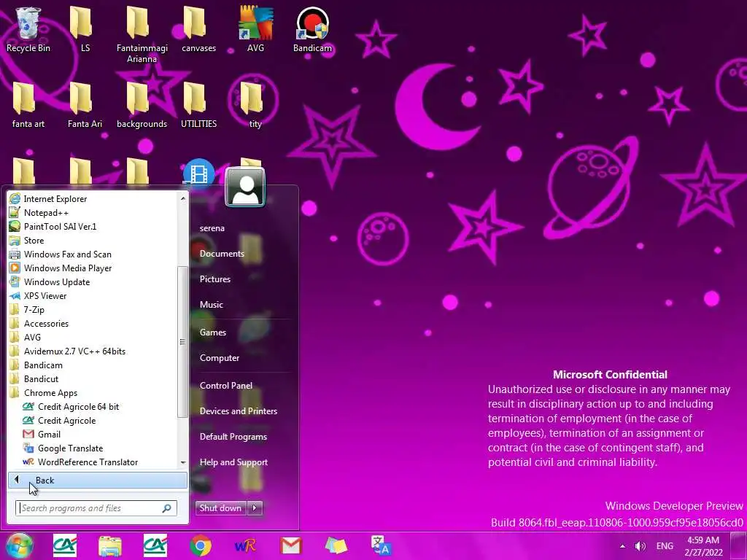Open Music from Start menu

pos(212,304)
